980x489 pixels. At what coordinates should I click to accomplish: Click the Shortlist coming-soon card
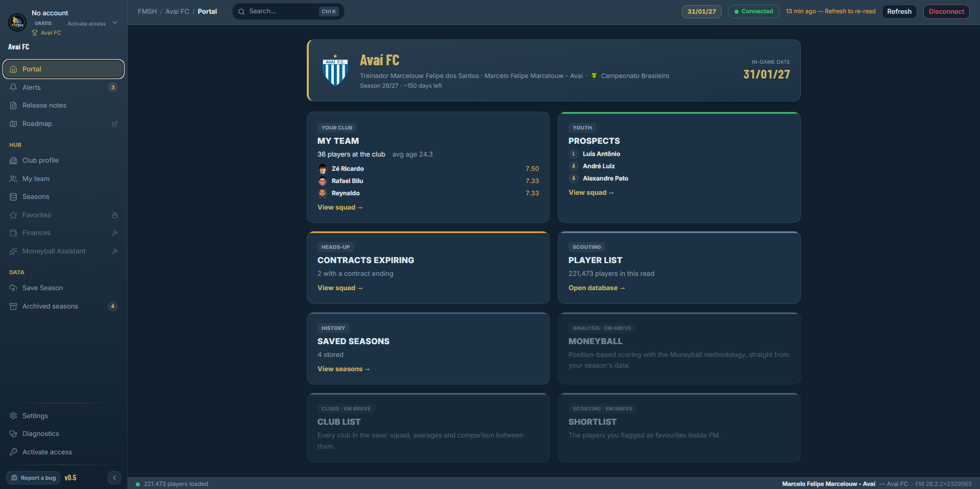(x=679, y=428)
